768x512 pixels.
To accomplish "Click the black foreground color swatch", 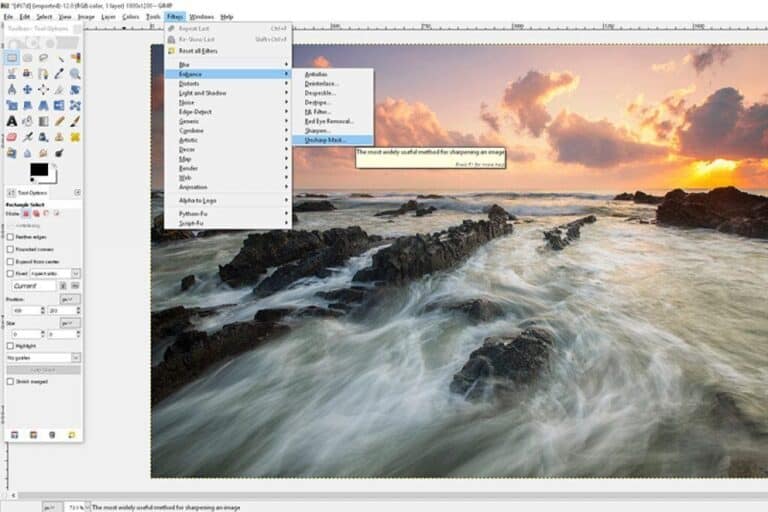I will [x=38, y=170].
